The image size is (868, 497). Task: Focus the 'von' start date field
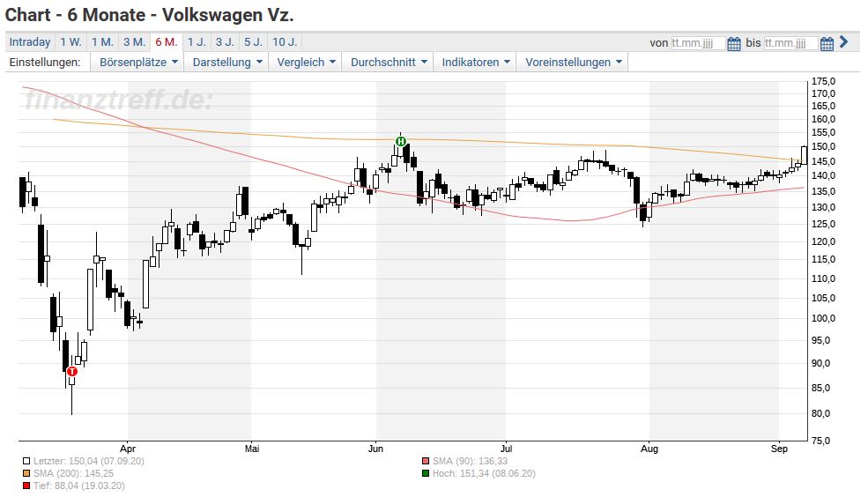(x=698, y=43)
